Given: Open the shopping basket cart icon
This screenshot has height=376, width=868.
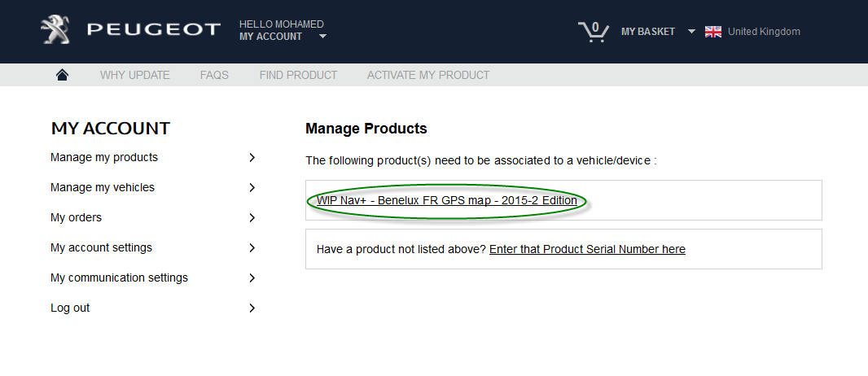Looking at the screenshot, I should coord(593,32).
